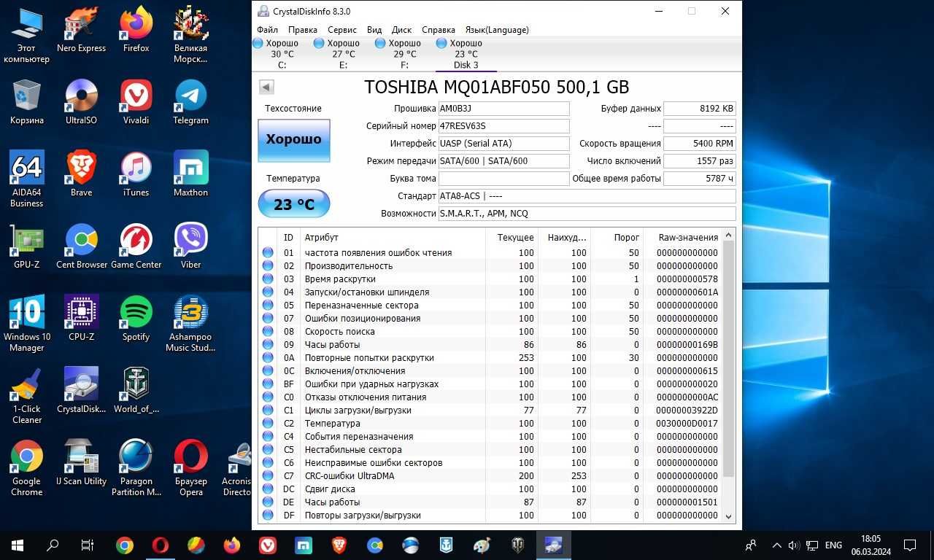Viewport: 934px width, 560px height.
Task: Click the Windows 10 Manager desktop icon
Action: point(27,323)
